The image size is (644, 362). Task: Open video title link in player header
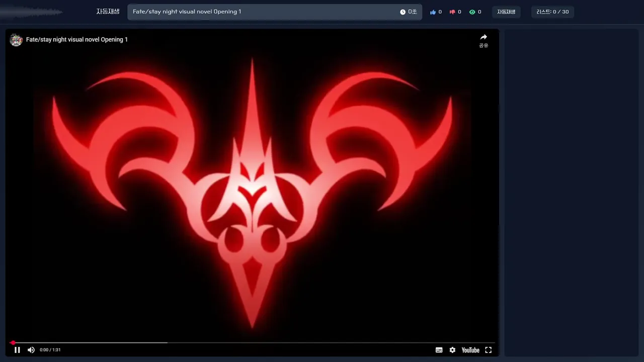pos(77,40)
